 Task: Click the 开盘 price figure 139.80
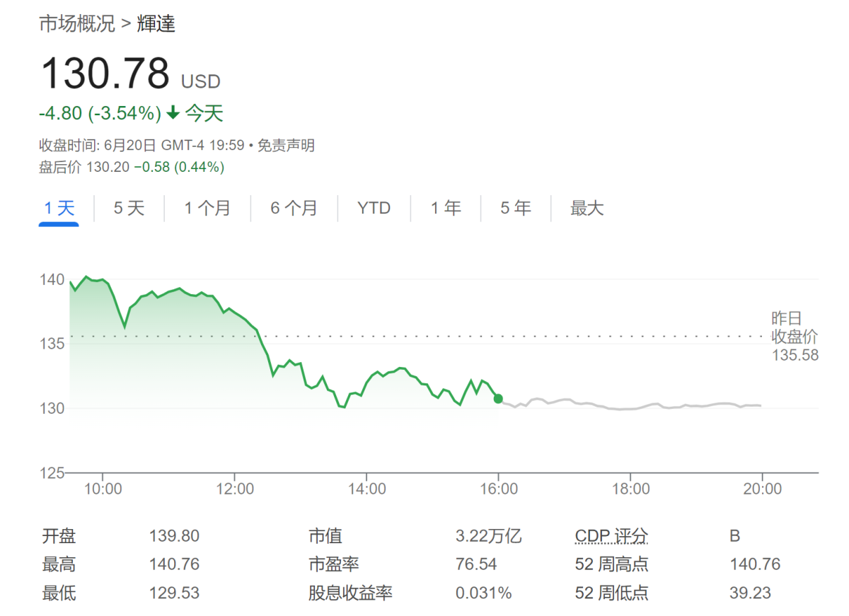[174, 535]
